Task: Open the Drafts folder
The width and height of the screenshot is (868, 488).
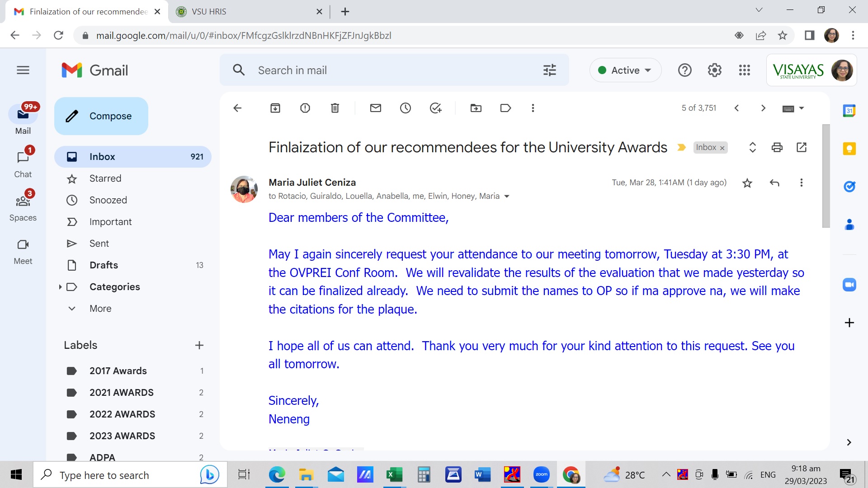Action: [x=104, y=265]
